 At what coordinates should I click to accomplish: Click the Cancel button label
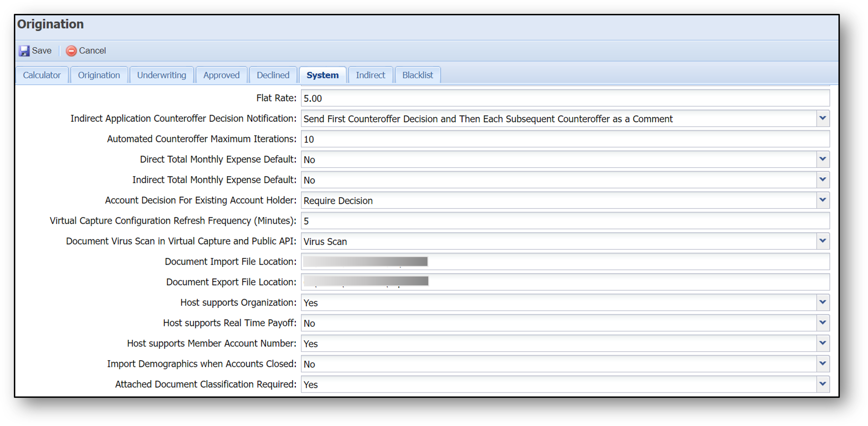coord(92,51)
